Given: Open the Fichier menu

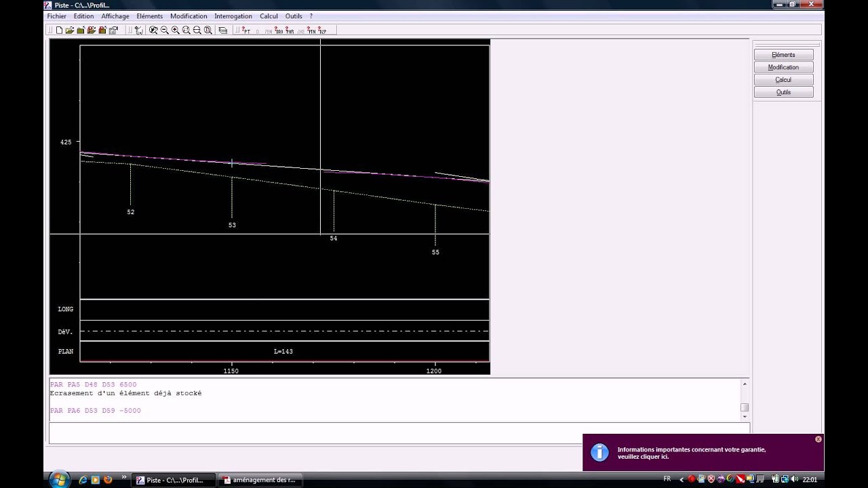Looking at the screenshot, I should tap(57, 16).
